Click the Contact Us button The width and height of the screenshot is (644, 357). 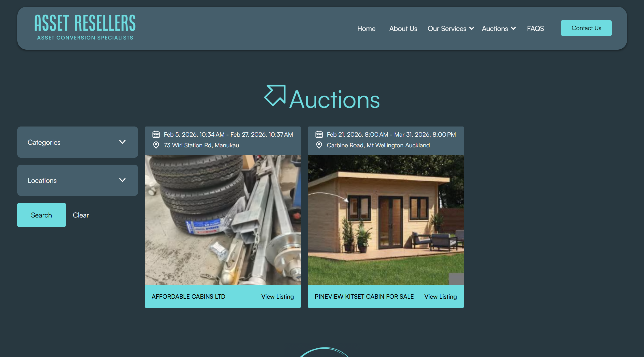click(586, 28)
